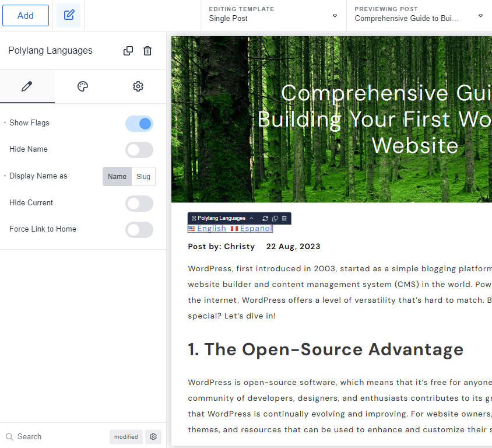Click the 'Display Name as' label

point(38,176)
